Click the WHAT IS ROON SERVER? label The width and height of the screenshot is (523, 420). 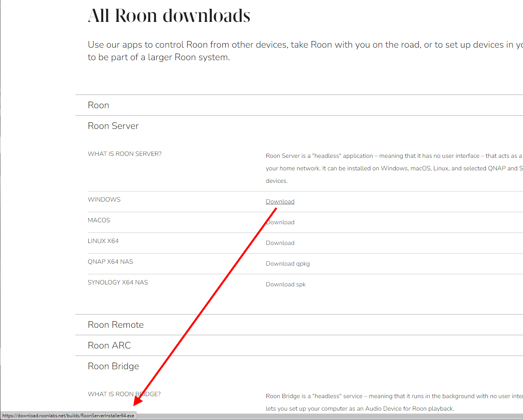click(125, 154)
